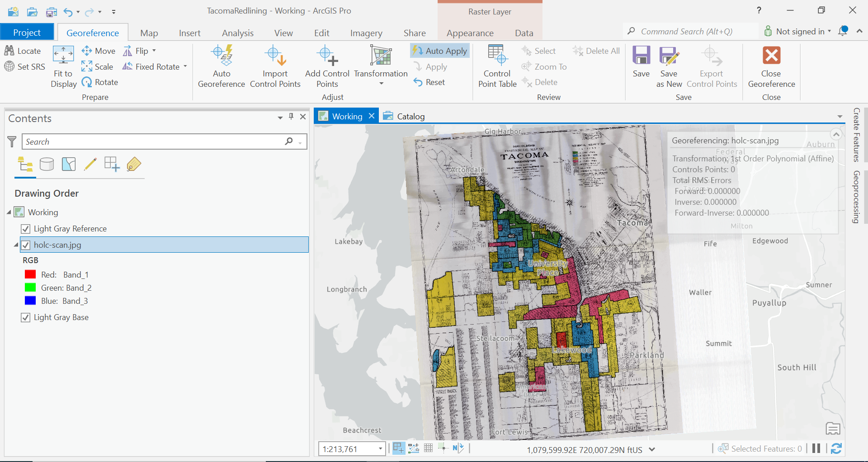Click Add Control Points tool
Image resolution: width=868 pixels, height=462 pixels.
[x=327, y=66]
